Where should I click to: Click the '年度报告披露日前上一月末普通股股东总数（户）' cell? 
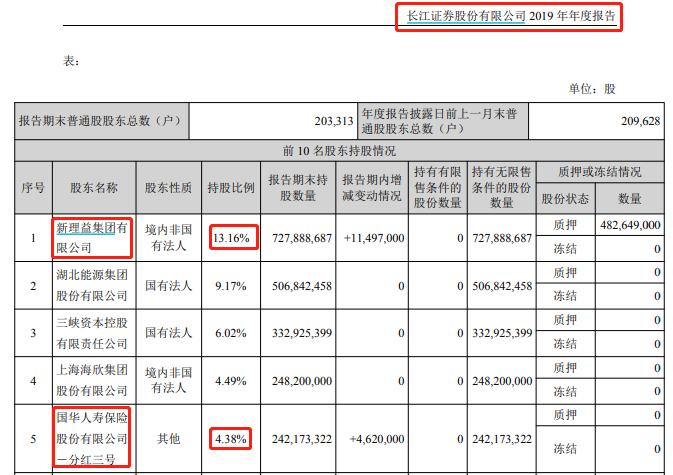443,121
